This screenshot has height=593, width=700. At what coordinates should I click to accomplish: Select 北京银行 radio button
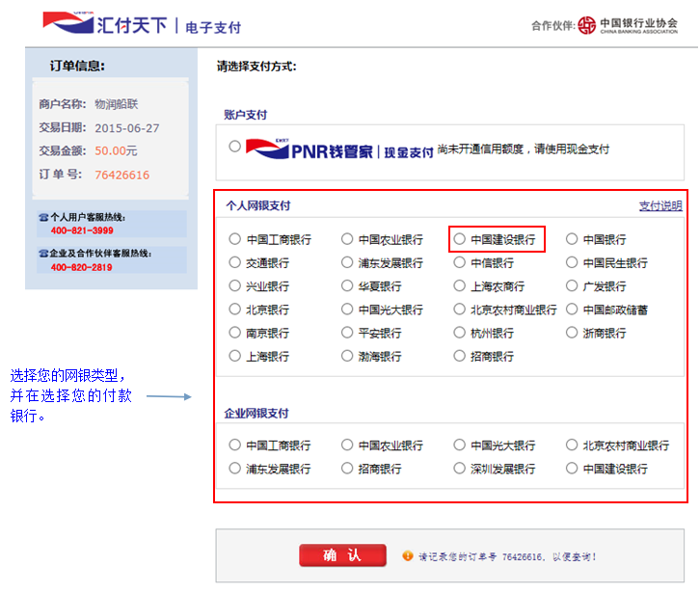[235, 309]
